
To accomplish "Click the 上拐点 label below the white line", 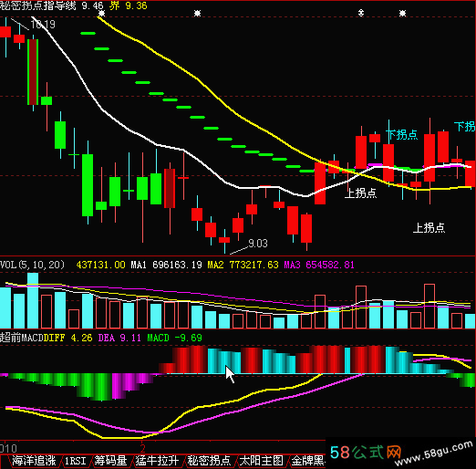I will click(x=360, y=193).
